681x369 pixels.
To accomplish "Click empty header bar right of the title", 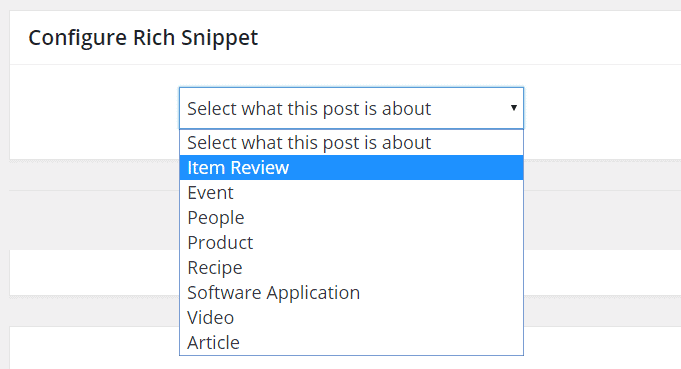I will pos(469,38).
